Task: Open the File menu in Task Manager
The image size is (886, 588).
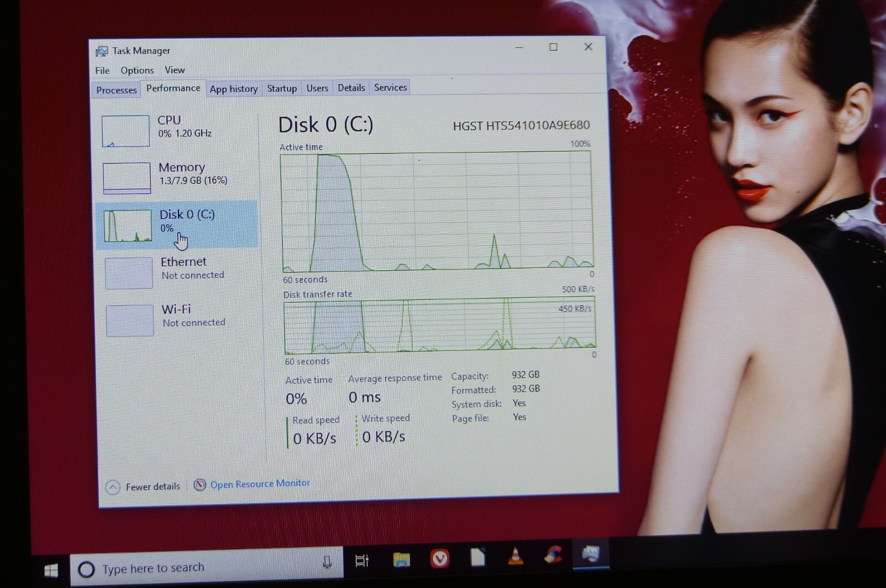Action: [102, 70]
